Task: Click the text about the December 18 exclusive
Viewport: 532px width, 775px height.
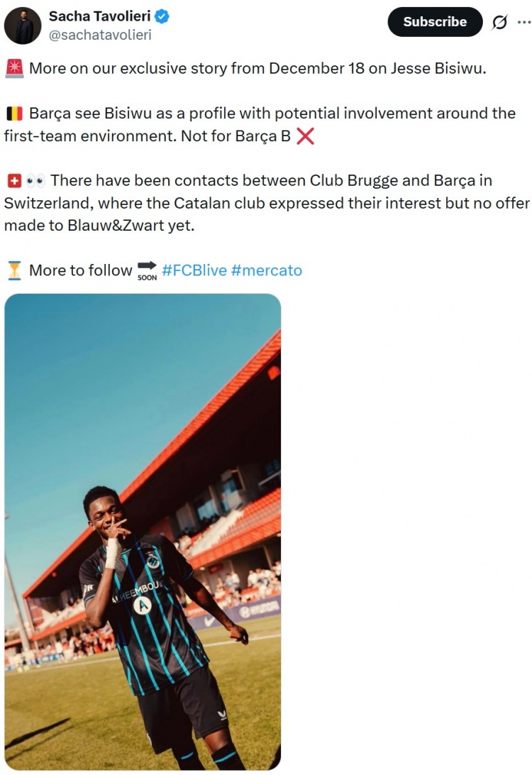Action: click(x=257, y=69)
